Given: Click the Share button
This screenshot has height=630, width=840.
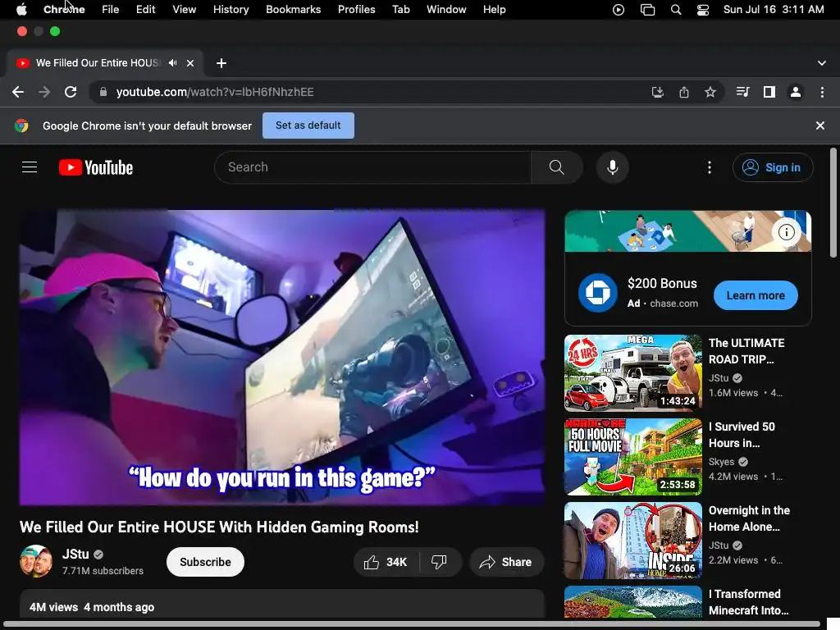Looking at the screenshot, I should pos(506,562).
